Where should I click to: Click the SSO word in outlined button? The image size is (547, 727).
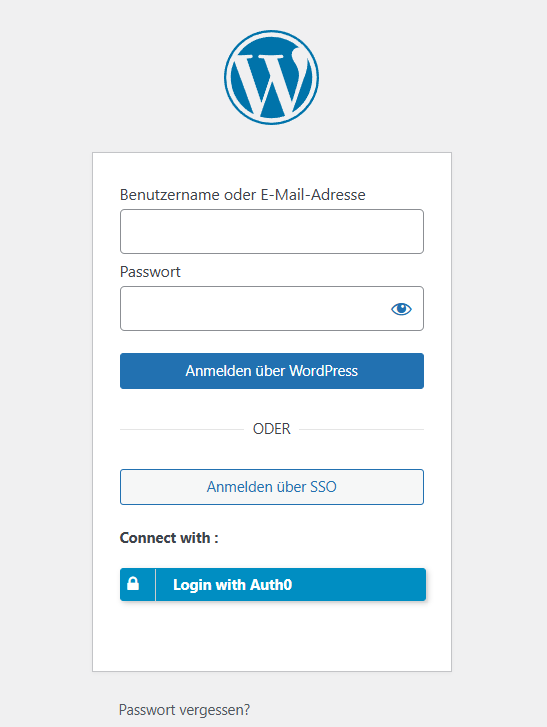[323, 487]
